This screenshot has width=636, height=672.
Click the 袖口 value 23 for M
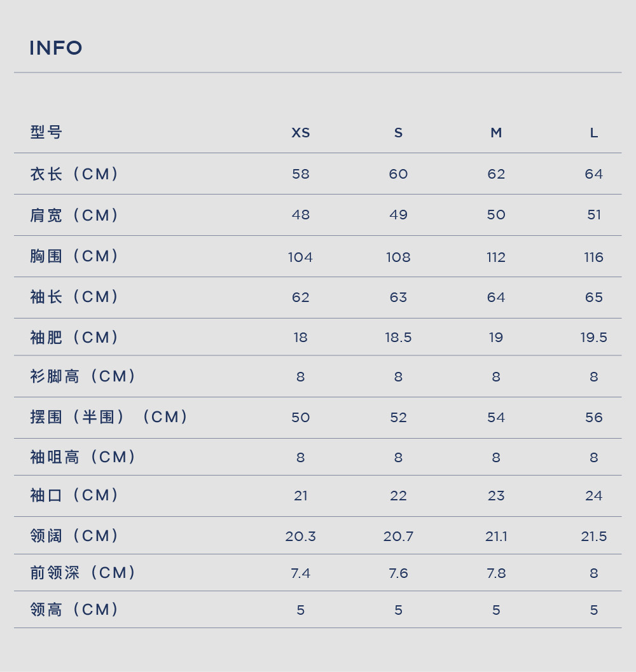tap(496, 496)
